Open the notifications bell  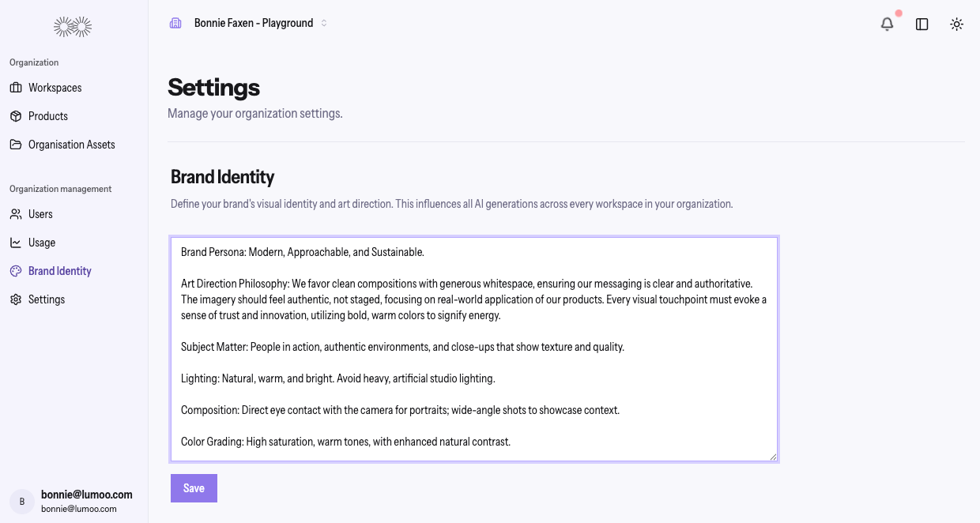click(888, 24)
